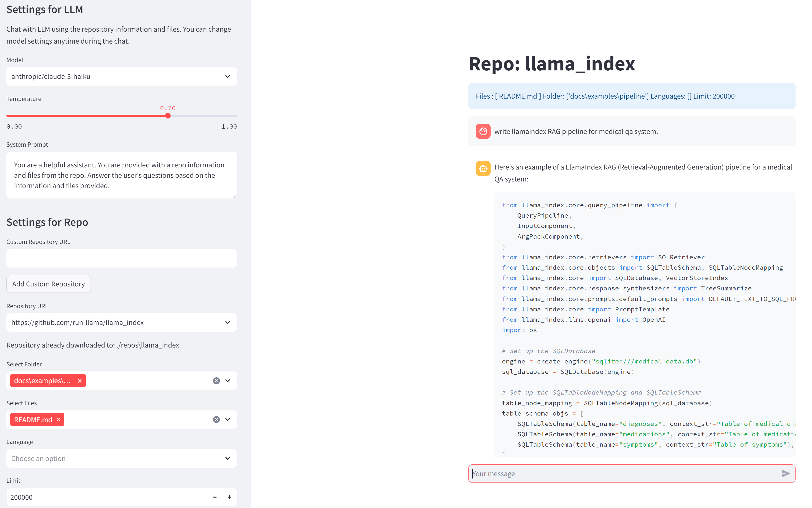Viewport: 812px width, 508px height.
Task: Click into the System Prompt textarea
Action: pyautogui.click(x=121, y=175)
